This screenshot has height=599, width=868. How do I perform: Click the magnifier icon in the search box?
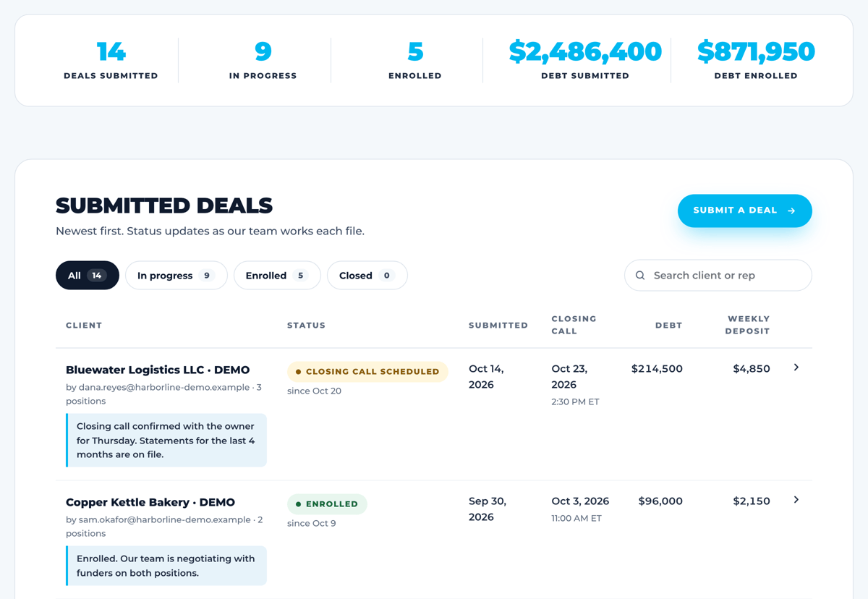(640, 276)
